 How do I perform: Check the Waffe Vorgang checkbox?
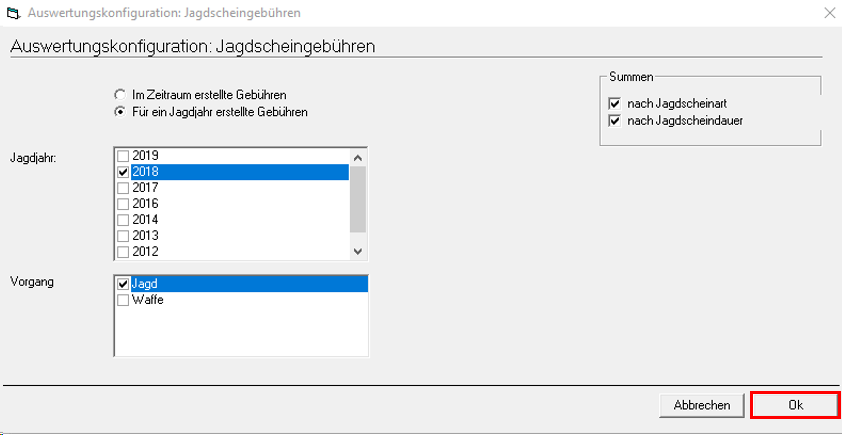(x=123, y=300)
